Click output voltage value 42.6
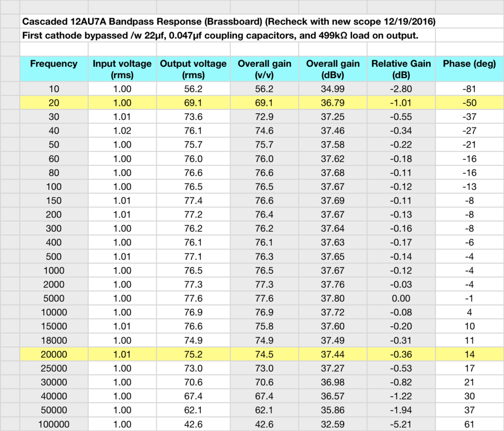Screen dimensions: 504x431 [x=193, y=424]
